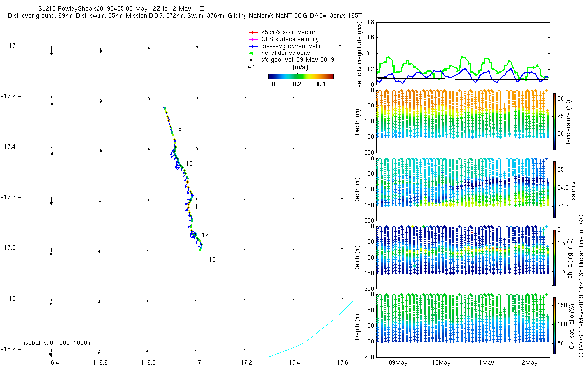Image resolution: width=588 pixels, height=368 pixels.
Task: Click the salinity color scale bar
Action: tap(554, 189)
